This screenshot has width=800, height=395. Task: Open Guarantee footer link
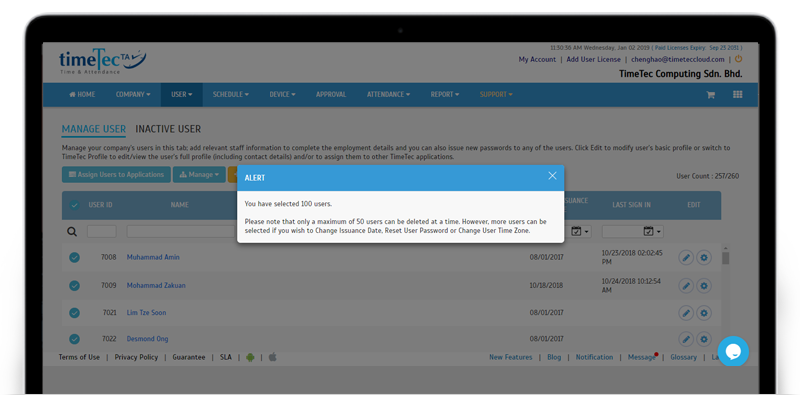point(189,357)
